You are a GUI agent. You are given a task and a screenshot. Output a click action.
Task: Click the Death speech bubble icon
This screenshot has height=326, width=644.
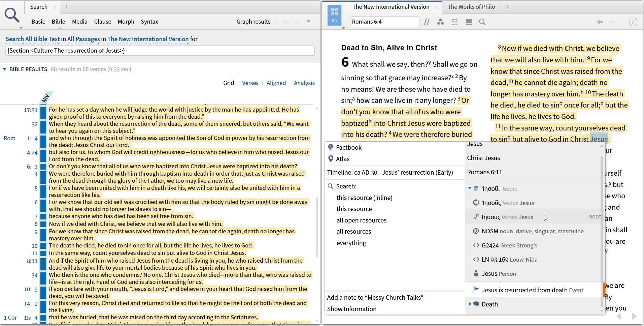[476, 304]
